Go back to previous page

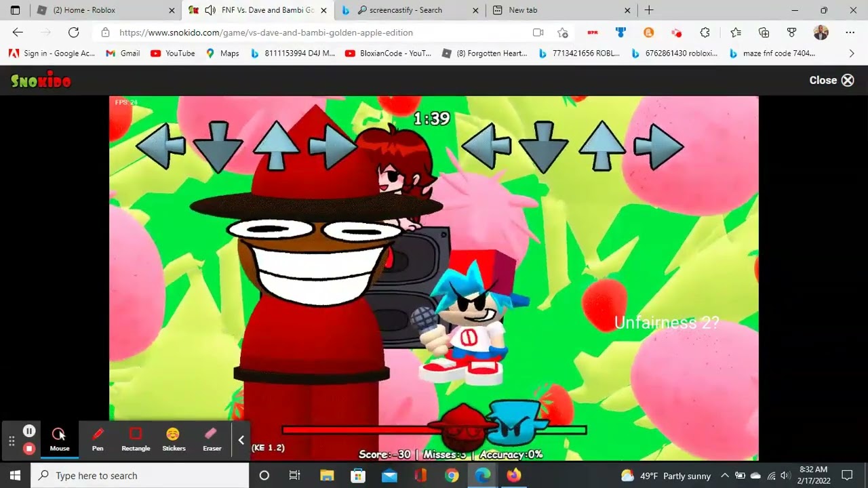[18, 33]
